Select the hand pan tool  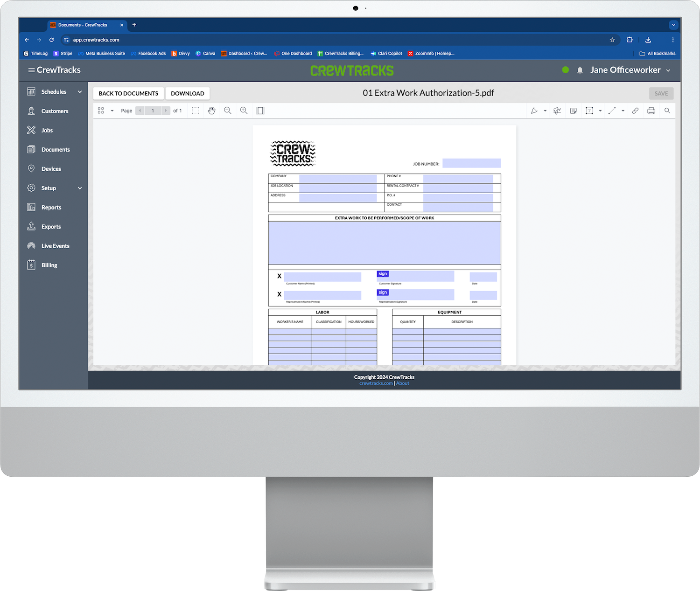click(x=211, y=111)
